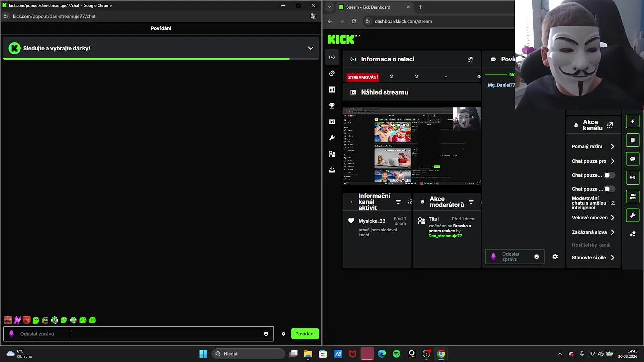Click the Dan_streamuje77 username link
The height and width of the screenshot is (362, 644).
(x=445, y=236)
